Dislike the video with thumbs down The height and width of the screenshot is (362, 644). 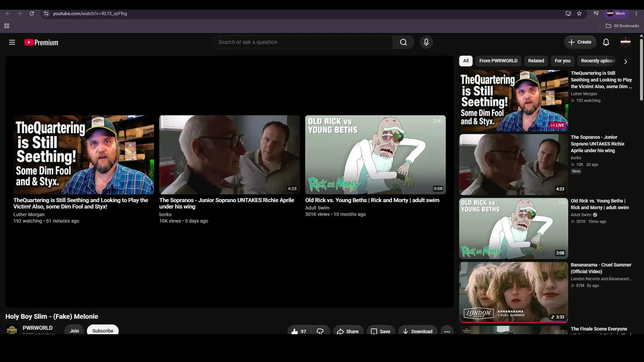[320, 331]
